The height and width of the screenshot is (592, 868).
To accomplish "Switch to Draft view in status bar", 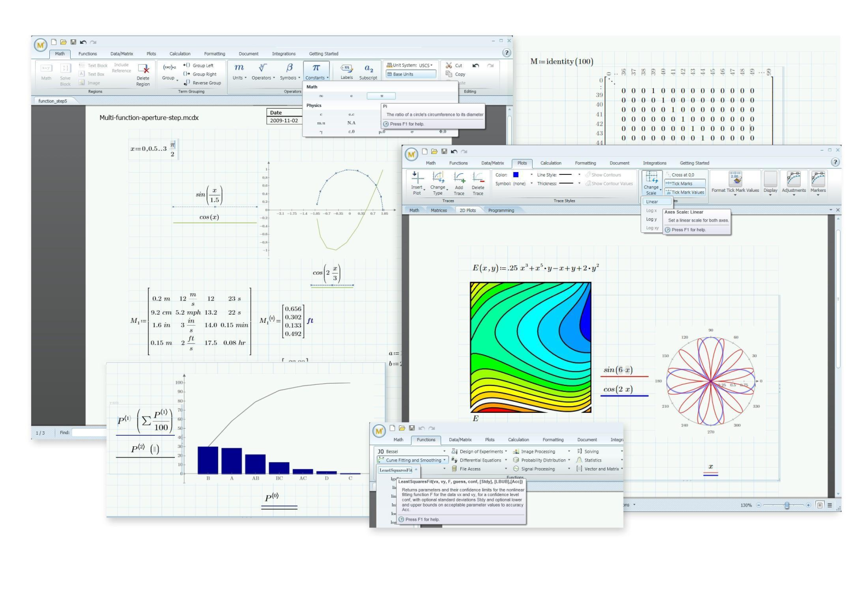I will pyautogui.click(x=830, y=505).
